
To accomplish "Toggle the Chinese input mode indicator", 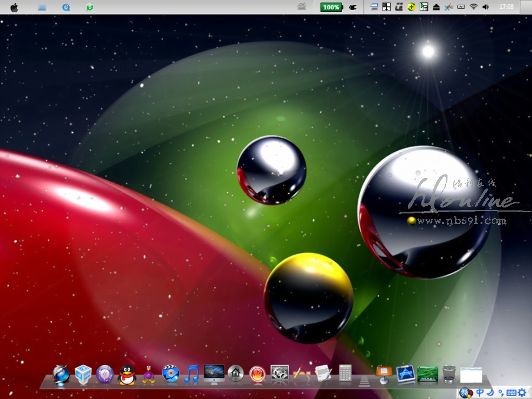I will (480, 392).
